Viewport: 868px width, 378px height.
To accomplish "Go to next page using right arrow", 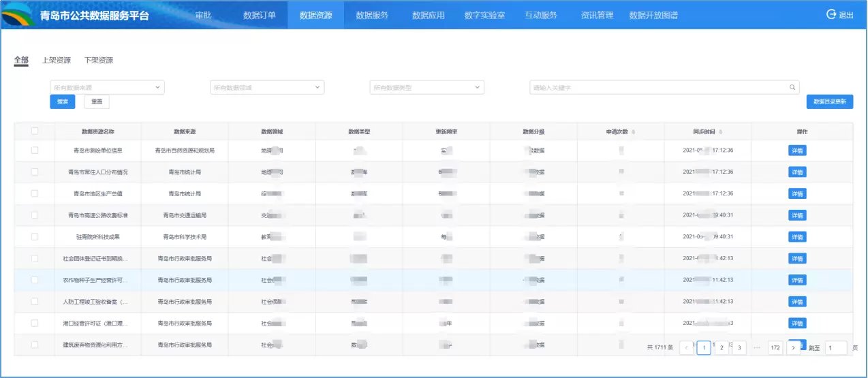I will coord(792,347).
